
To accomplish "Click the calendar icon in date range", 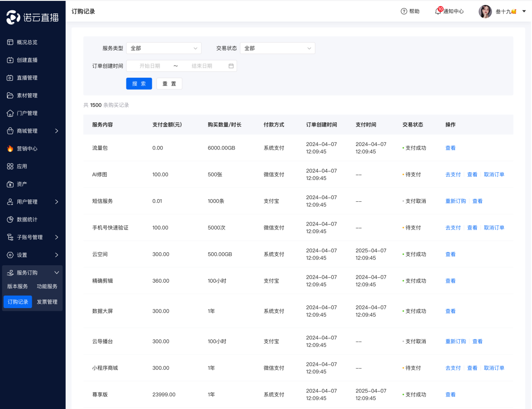I will [x=231, y=66].
